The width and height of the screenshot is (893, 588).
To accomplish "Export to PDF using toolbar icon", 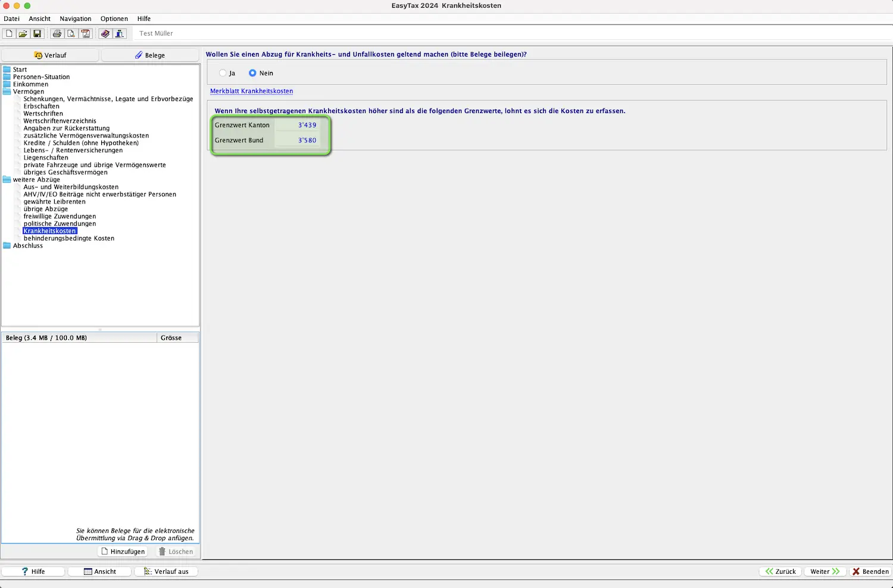I will (x=85, y=33).
